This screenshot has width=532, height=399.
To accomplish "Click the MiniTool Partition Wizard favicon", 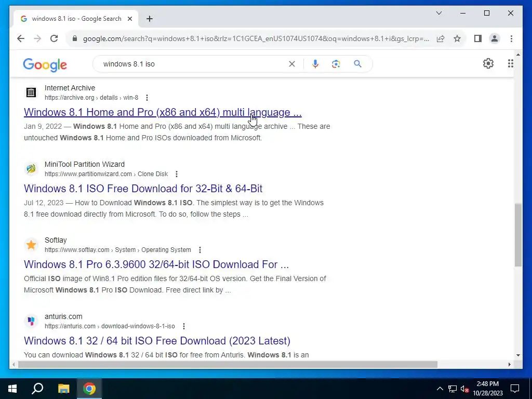I will [x=31, y=169].
